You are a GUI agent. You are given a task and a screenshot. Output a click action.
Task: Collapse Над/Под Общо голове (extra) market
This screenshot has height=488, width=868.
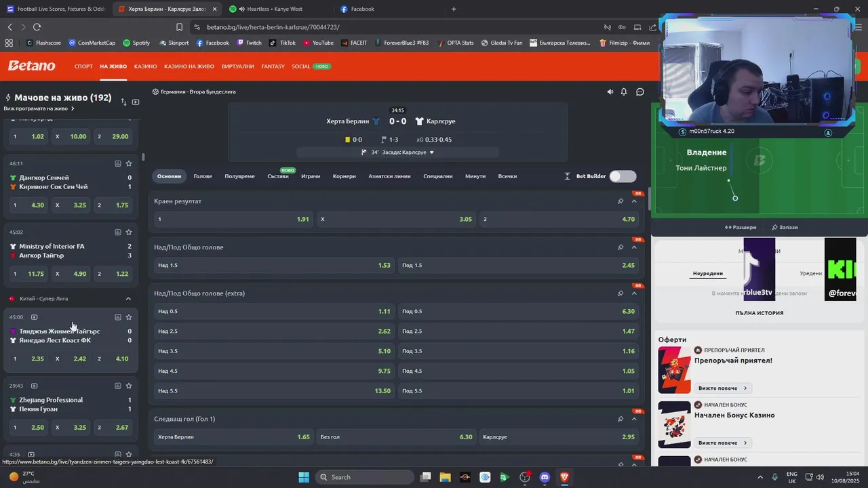[x=634, y=293]
